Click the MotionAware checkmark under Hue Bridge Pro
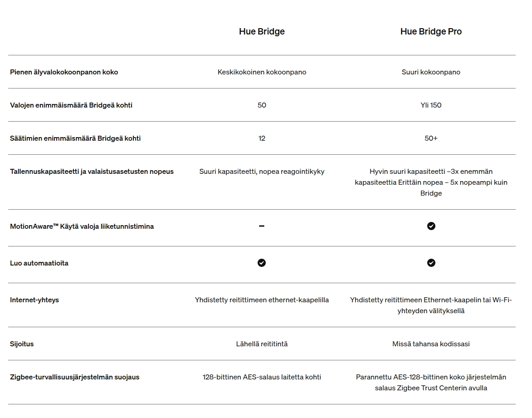Screen dimensions: 532x418 pyautogui.click(x=431, y=226)
